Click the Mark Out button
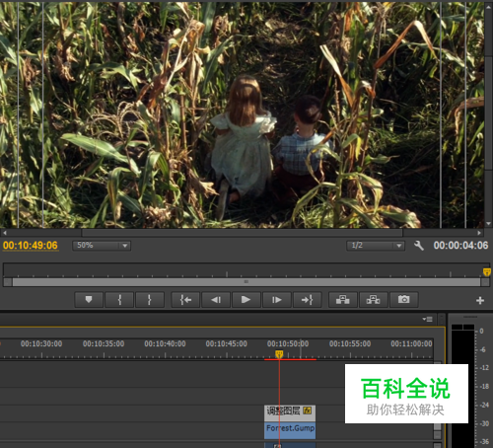Viewport: 493px width, 448px height. (150, 300)
